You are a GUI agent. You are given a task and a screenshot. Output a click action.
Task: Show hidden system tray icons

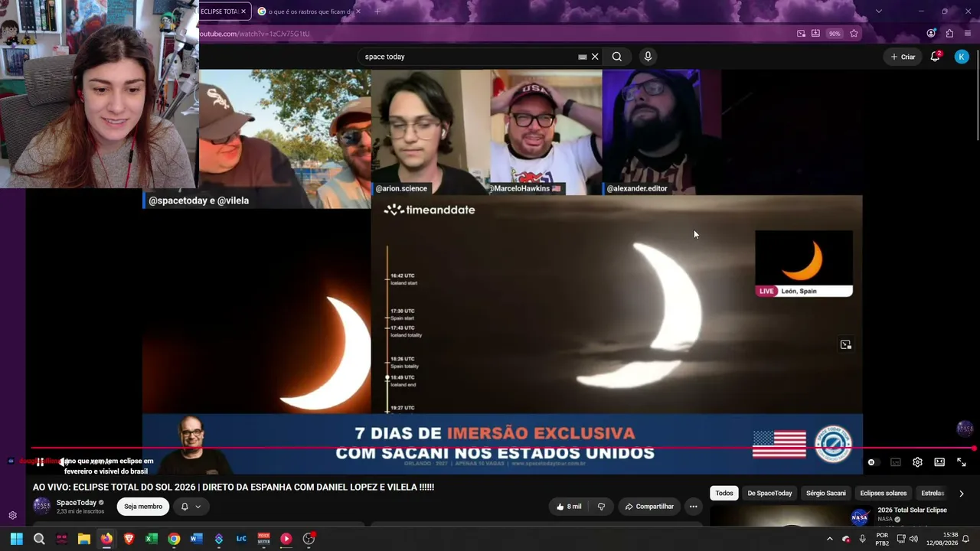pos(829,539)
